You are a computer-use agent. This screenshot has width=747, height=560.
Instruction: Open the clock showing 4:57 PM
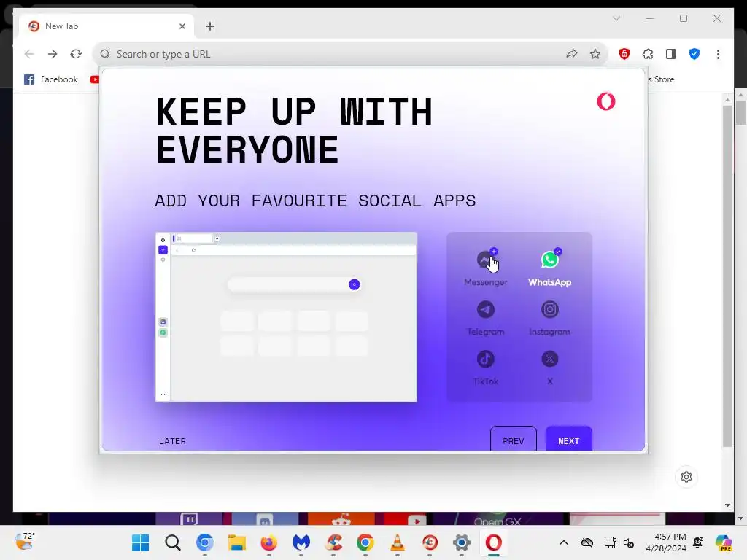pyautogui.click(x=666, y=542)
